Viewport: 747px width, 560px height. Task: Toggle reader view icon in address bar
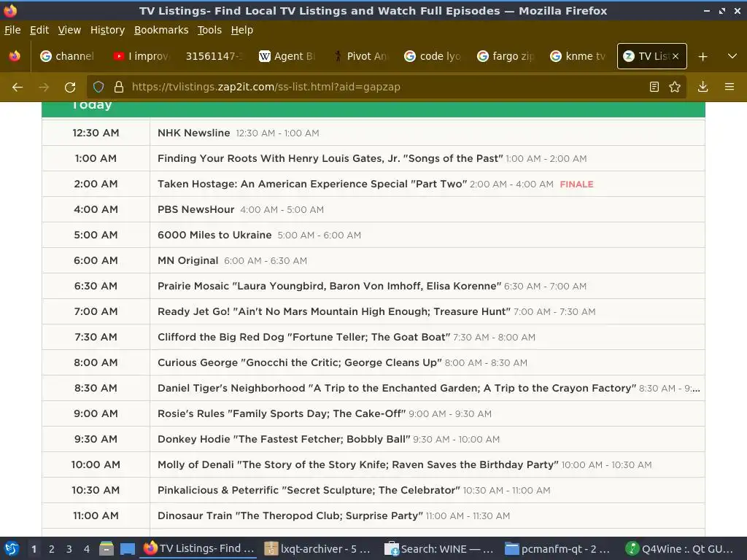tap(654, 87)
